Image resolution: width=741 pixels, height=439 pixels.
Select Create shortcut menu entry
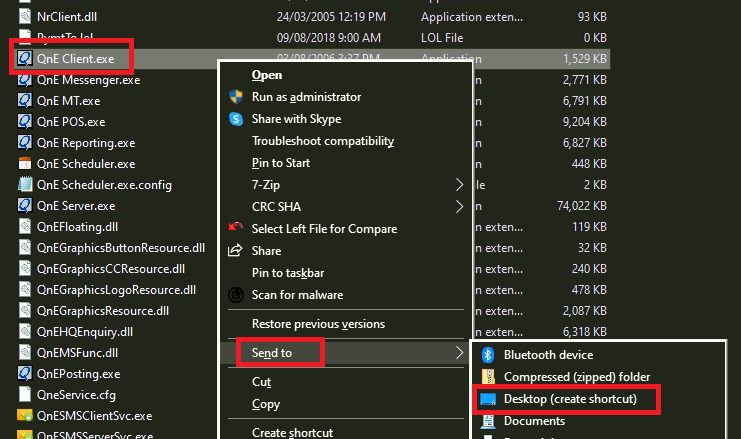292,432
